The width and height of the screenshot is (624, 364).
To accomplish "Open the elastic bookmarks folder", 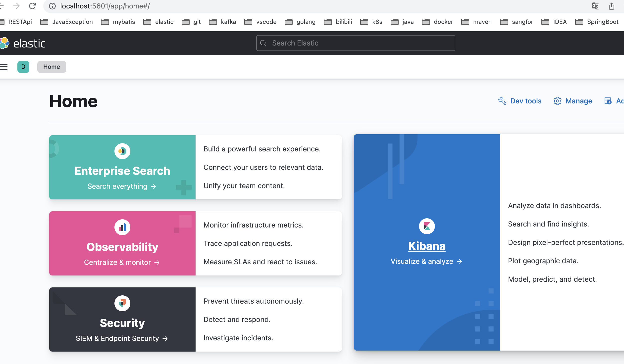I will pos(158,22).
